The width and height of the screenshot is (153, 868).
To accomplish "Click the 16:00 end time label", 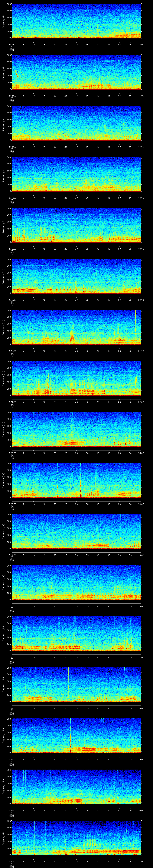I will [141, 96].
